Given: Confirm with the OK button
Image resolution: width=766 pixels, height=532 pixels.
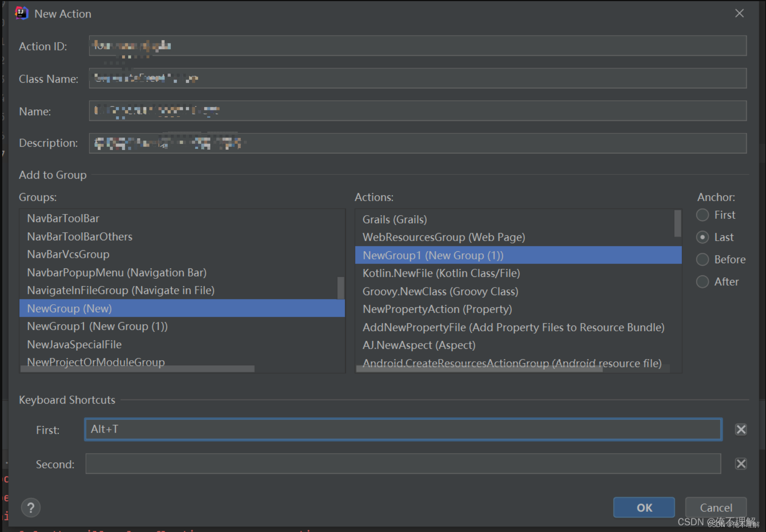Looking at the screenshot, I should [x=644, y=507].
